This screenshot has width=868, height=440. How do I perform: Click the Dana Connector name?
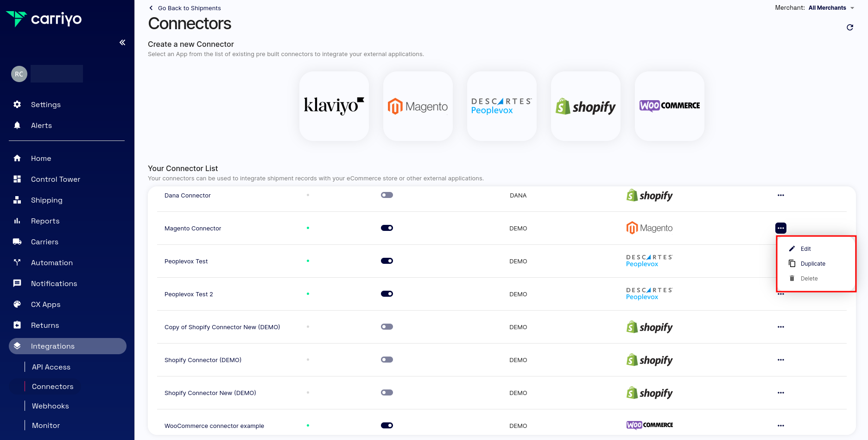188,196
